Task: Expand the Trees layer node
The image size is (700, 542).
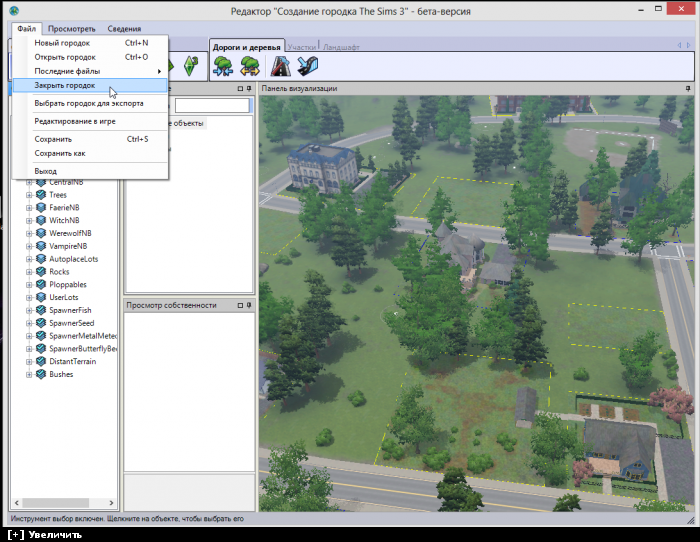Action: click(29, 195)
